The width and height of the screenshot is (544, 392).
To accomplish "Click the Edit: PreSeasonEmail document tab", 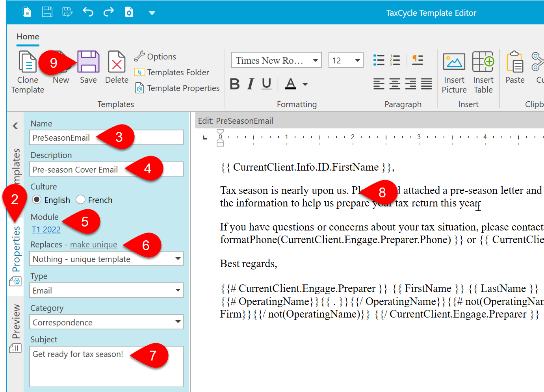I will [x=236, y=121].
